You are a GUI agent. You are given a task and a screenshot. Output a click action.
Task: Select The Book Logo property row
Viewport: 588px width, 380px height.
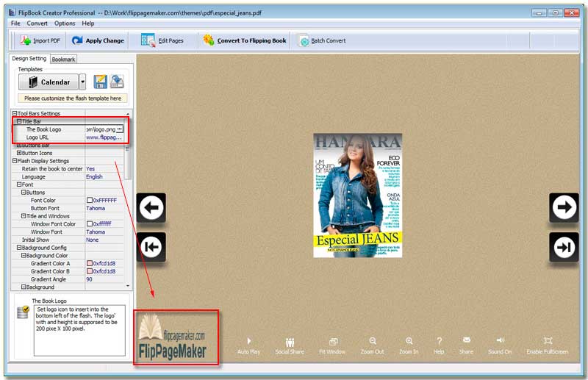(68, 129)
